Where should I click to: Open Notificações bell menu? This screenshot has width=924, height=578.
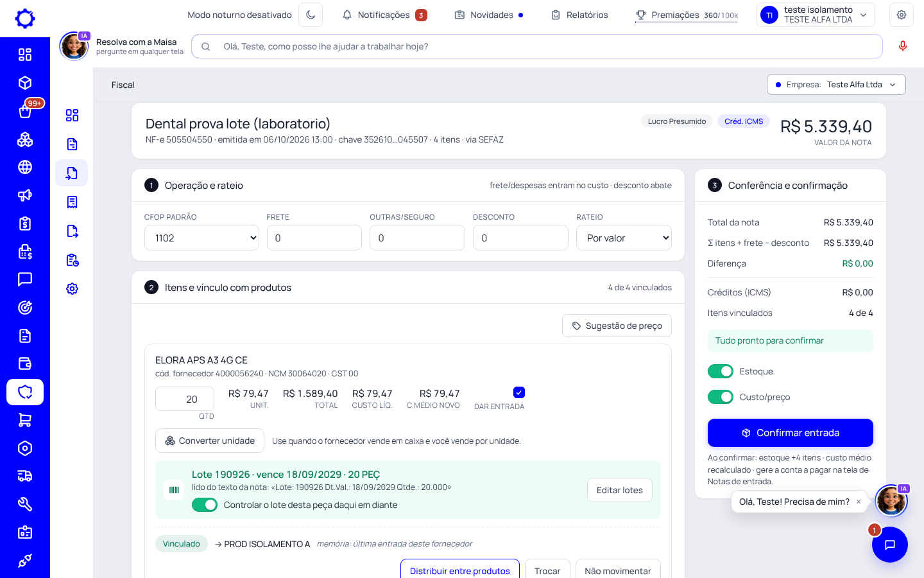(384, 15)
